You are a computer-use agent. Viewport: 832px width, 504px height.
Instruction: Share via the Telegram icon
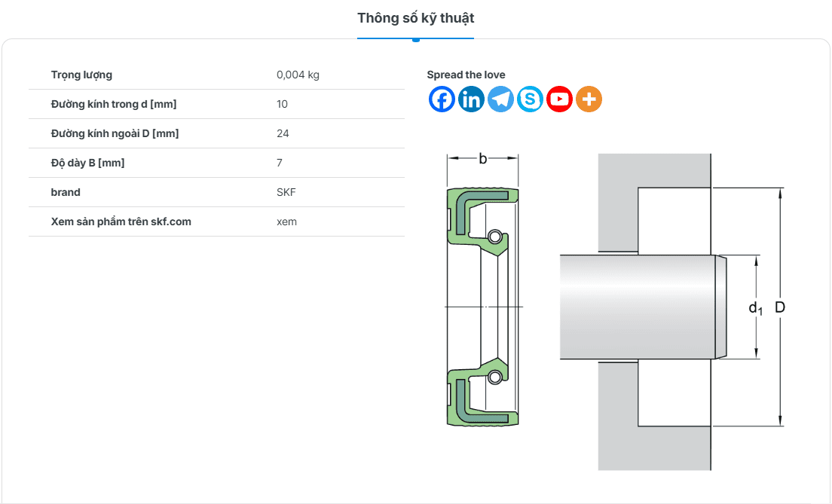[500, 99]
